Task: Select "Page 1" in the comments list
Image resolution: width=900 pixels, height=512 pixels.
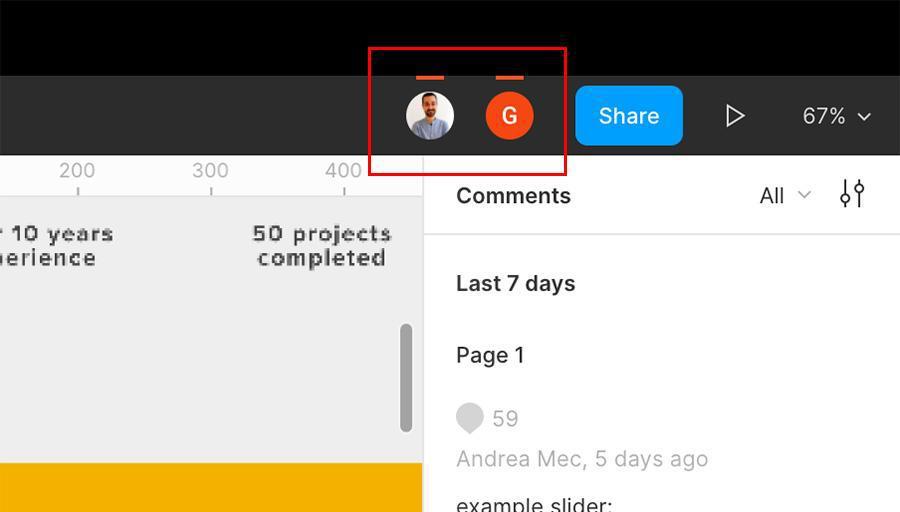Action: (x=490, y=355)
